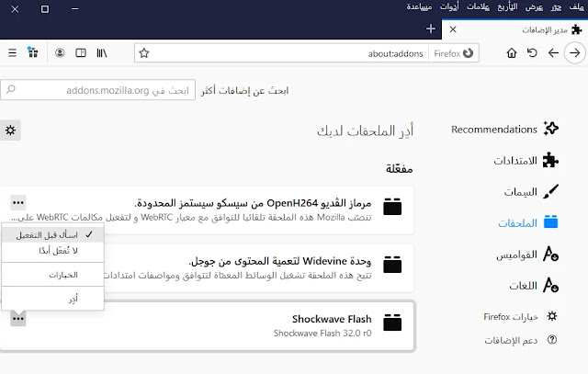Screen dimensions: 588x374
Task: Choose أدِر from popup menu
Action: point(53,299)
